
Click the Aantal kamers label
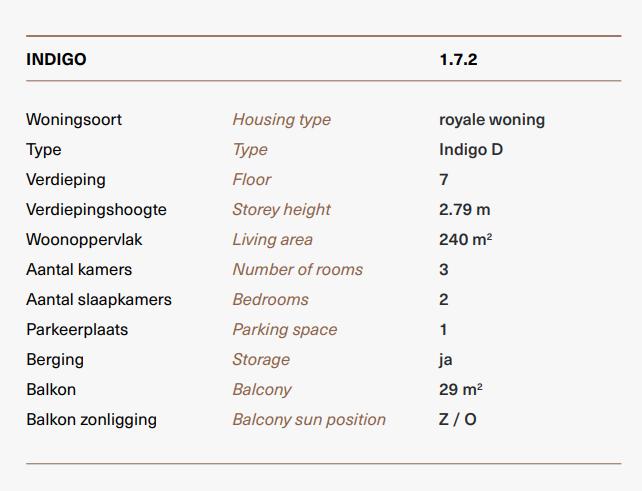click(x=79, y=269)
